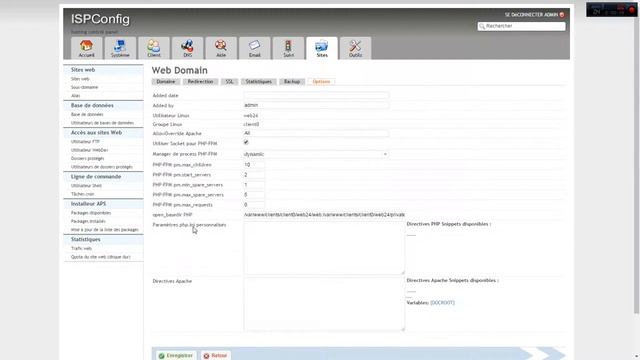Switch to the Statistiques tab
Viewport: 640px width, 360px height.
click(258, 82)
